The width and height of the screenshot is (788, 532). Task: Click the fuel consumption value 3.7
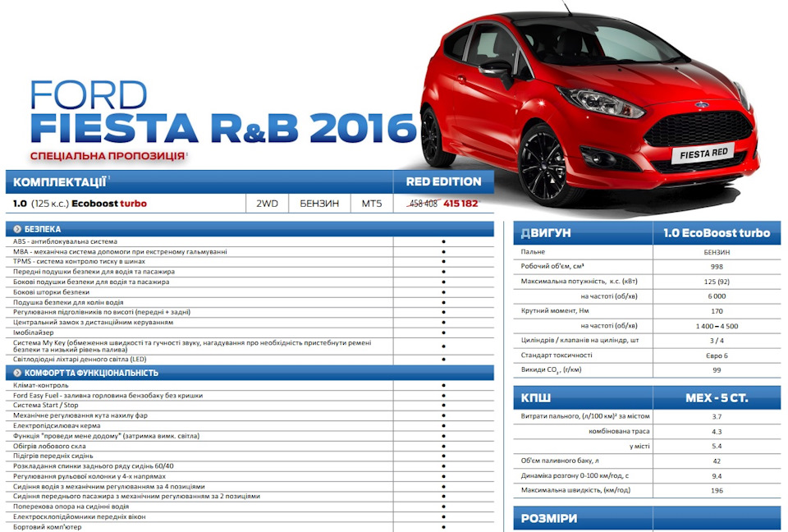717,416
